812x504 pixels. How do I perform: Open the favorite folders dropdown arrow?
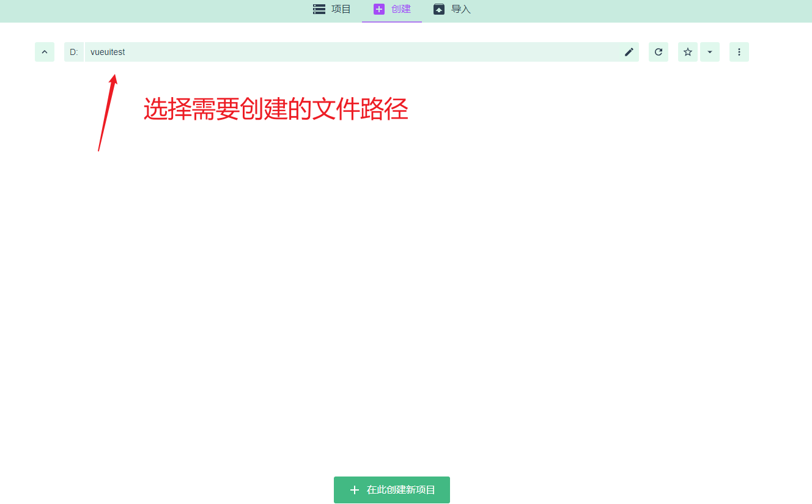coord(710,52)
